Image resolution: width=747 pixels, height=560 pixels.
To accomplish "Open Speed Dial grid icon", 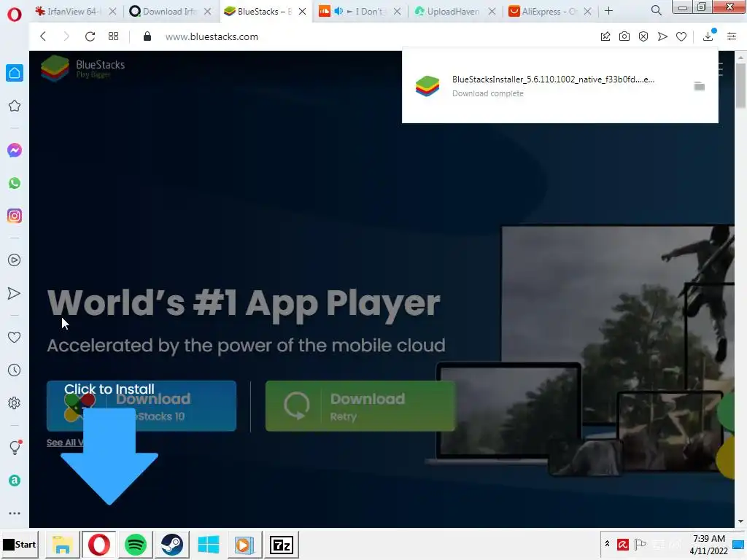I will pos(113,36).
